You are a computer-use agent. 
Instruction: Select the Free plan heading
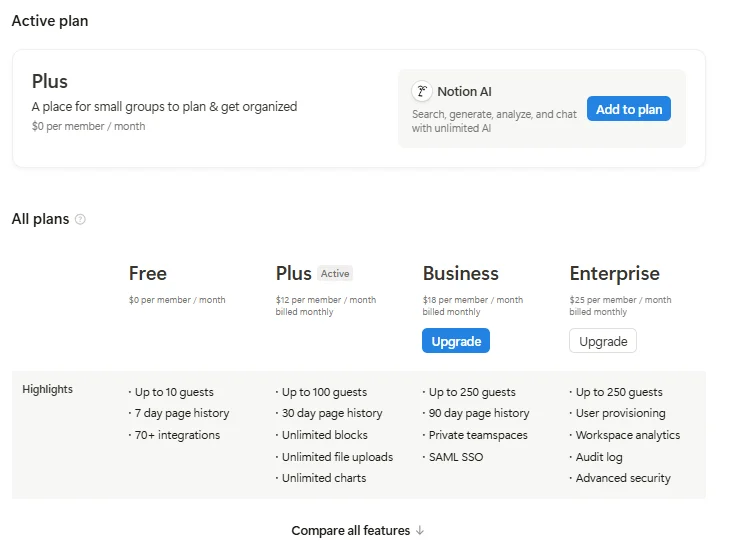(148, 274)
